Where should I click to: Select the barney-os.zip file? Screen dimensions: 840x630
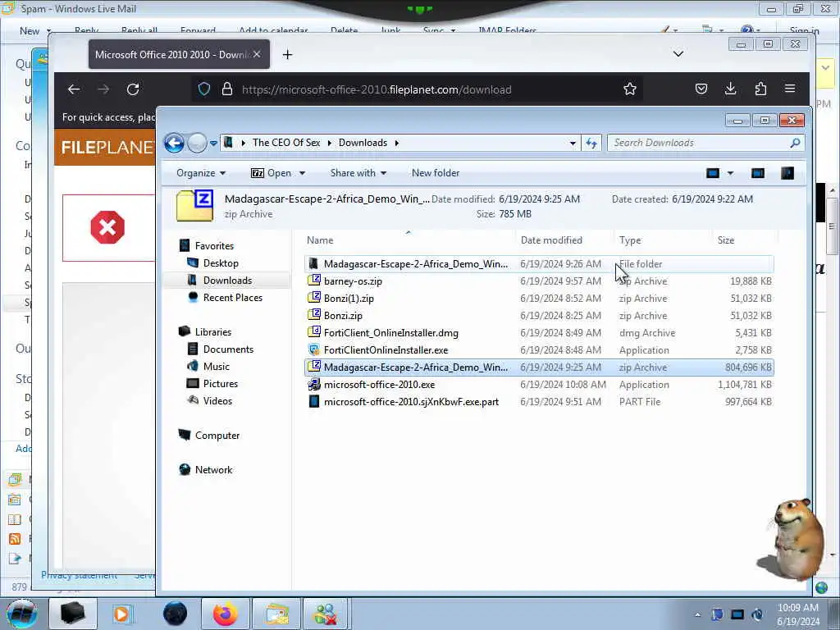(353, 281)
